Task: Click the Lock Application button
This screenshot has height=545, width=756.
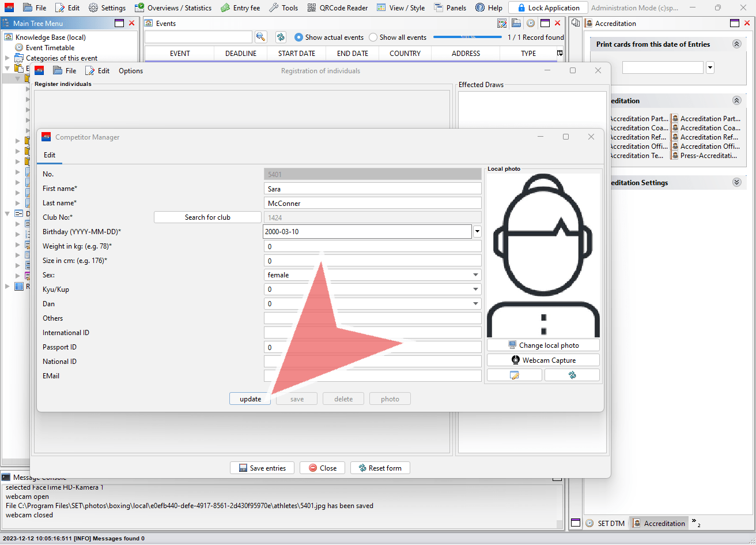Action: pyautogui.click(x=548, y=8)
